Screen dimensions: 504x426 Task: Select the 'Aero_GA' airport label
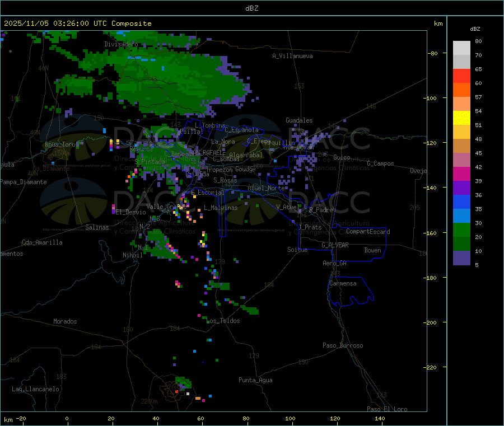pyautogui.click(x=335, y=263)
